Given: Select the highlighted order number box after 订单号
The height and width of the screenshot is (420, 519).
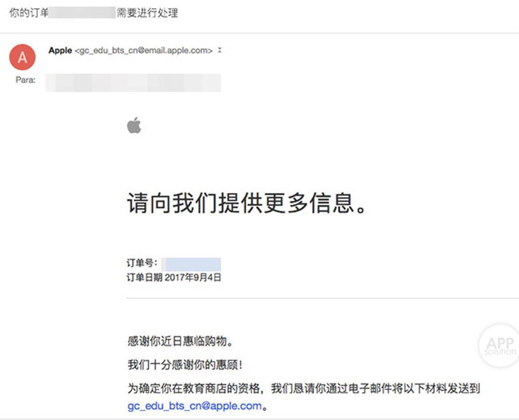Looking at the screenshot, I should 192,264.
